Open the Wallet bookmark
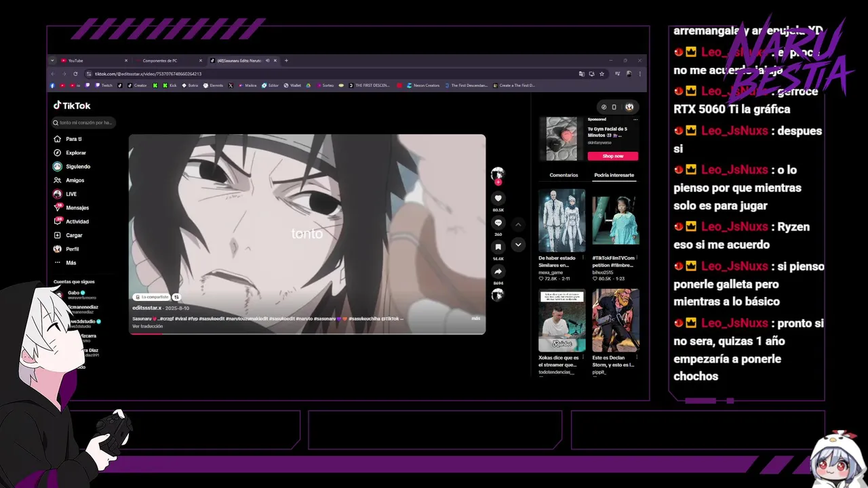 click(292, 85)
